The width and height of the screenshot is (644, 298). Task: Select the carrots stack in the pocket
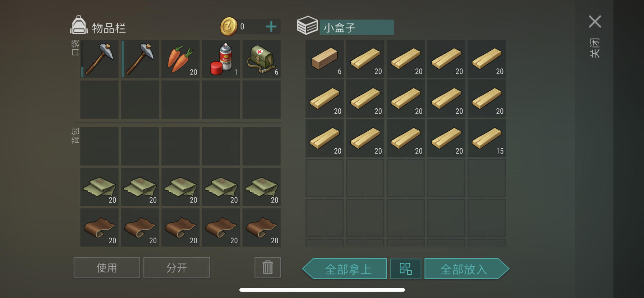[180, 59]
